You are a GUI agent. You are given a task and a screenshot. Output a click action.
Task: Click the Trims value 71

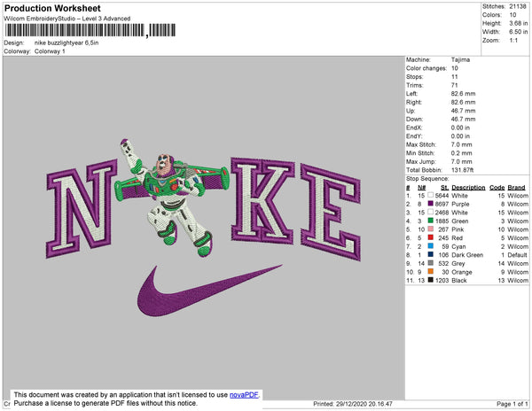pyautogui.click(x=454, y=85)
